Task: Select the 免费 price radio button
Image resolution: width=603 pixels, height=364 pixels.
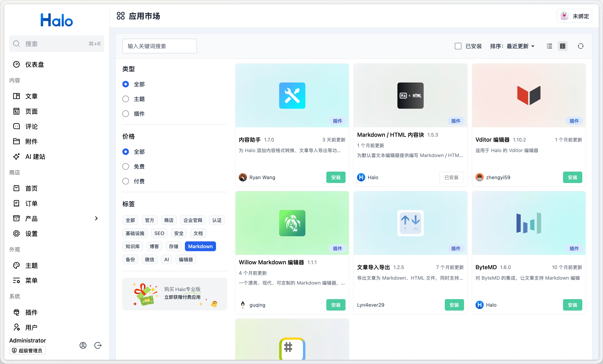Action: click(126, 166)
